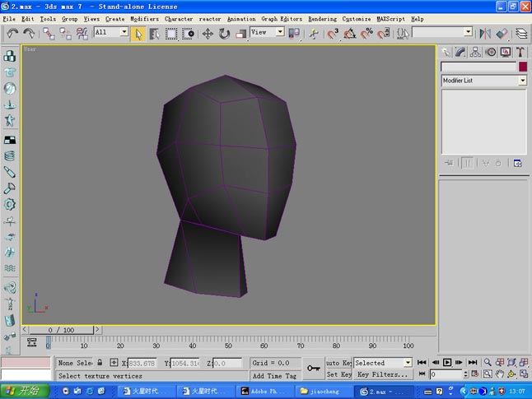The image size is (532, 399).
Task: Open the Rendering menu
Action: tap(322, 19)
